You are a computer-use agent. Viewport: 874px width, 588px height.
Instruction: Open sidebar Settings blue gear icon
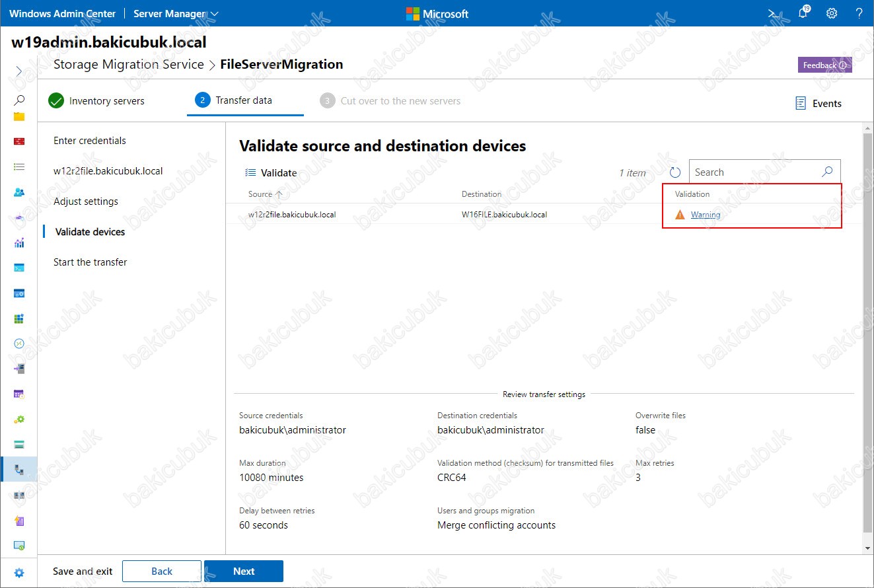coord(19,573)
